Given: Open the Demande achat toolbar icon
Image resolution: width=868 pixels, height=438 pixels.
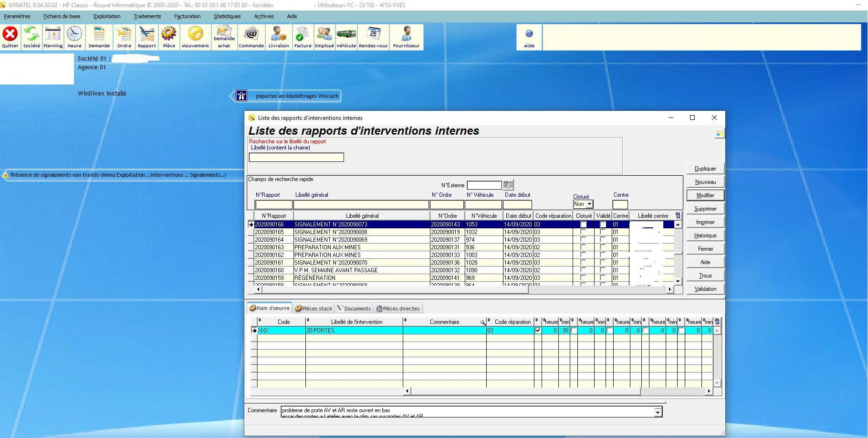Looking at the screenshot, I should (x=224, y=37).
